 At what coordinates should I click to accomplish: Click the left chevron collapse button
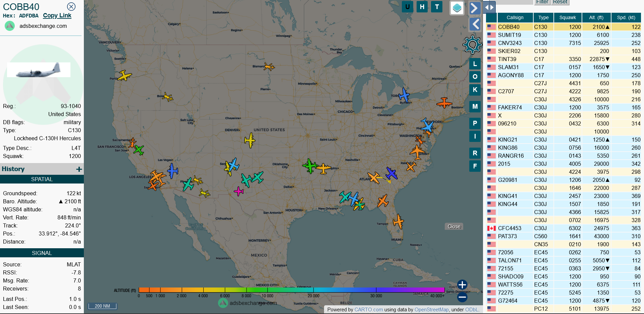[475, 24]
